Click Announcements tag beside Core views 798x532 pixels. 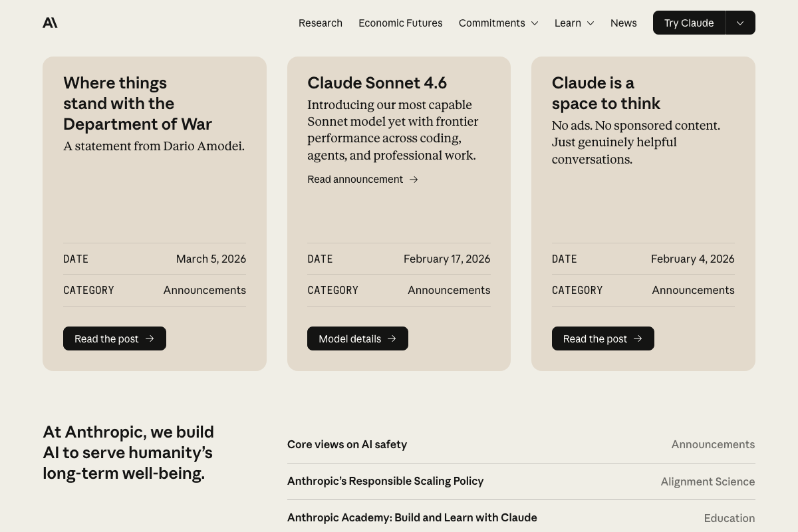(713, 444)
